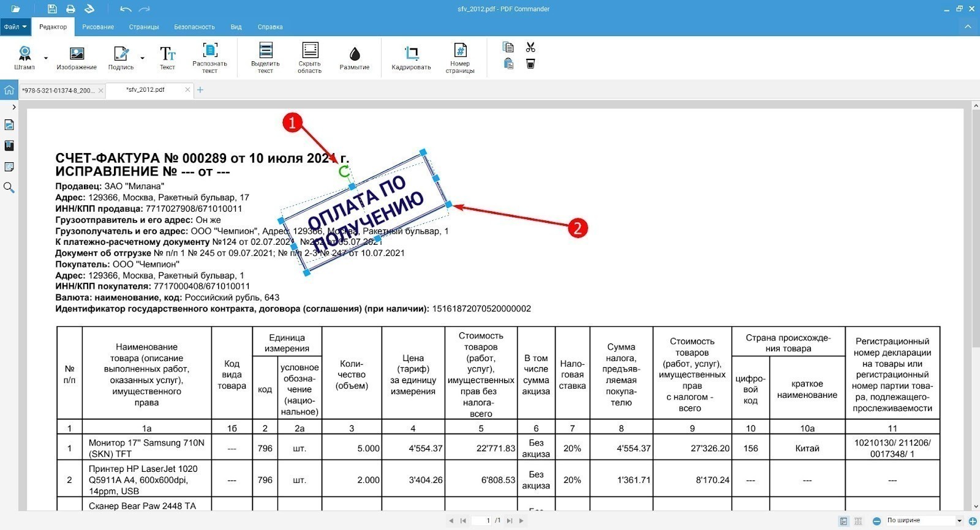Open the search magnifier in sidebar
This screenshot has width=980, height=530.
coord(9,187)
